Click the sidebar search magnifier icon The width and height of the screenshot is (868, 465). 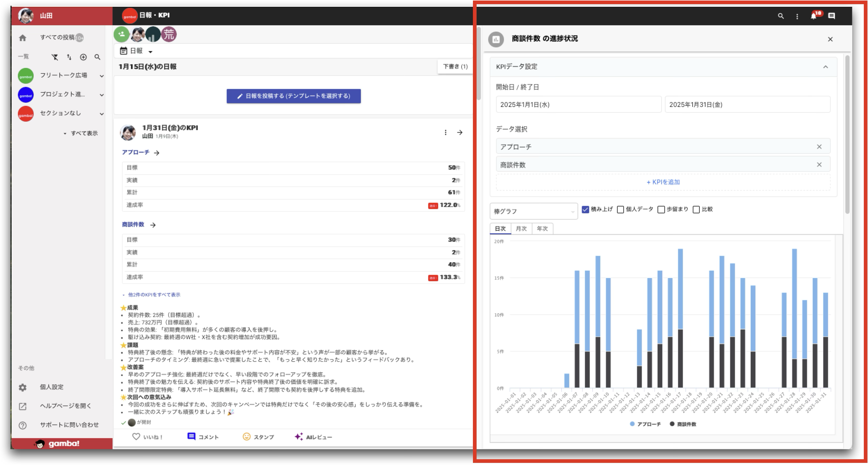(97, 57)
